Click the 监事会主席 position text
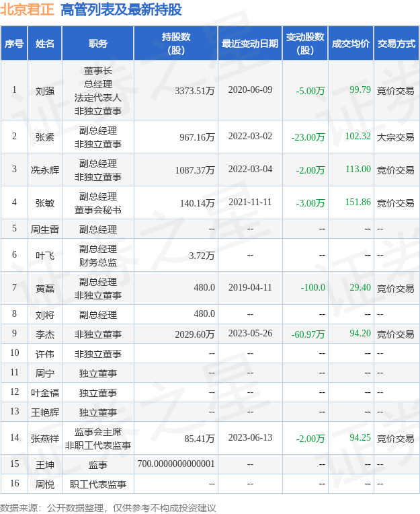 (x=98, y=432)
